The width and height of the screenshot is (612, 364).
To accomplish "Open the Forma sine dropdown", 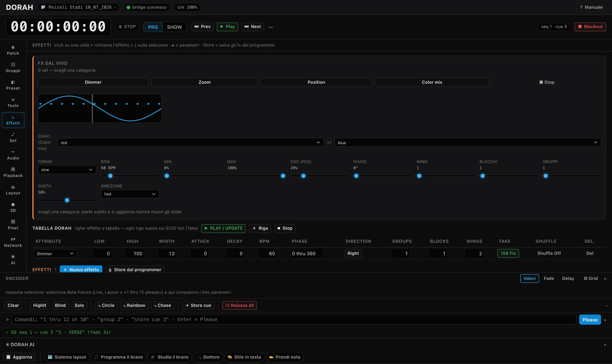I will pos(67,169).
